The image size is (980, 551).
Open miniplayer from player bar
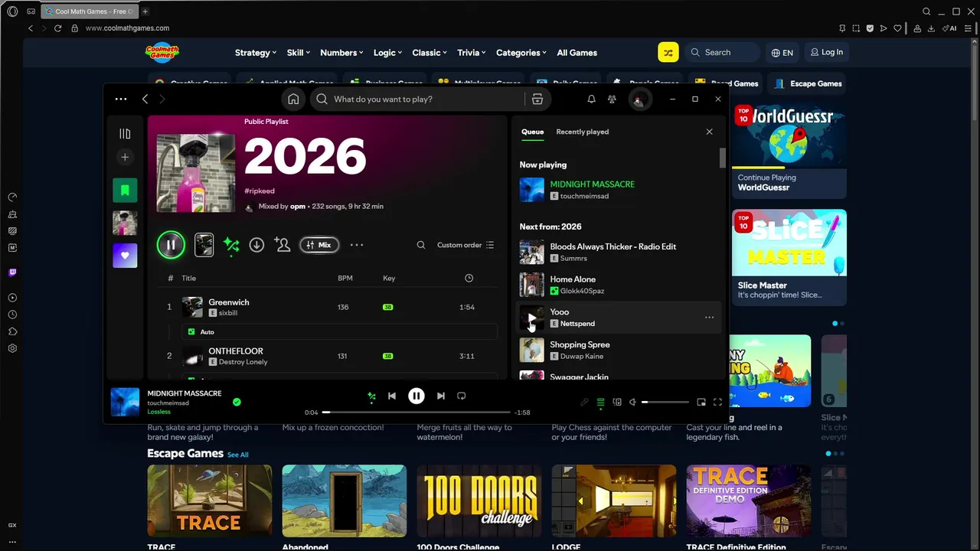701,403
